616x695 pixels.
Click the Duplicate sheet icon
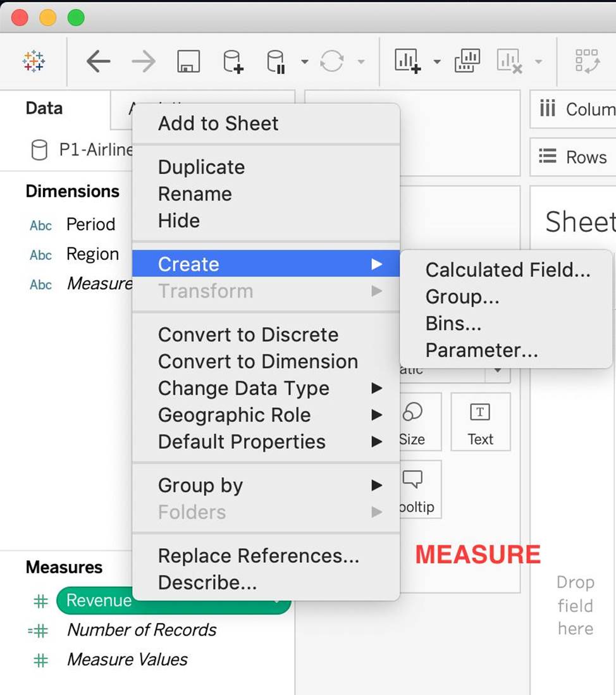[x=467, y=61]
